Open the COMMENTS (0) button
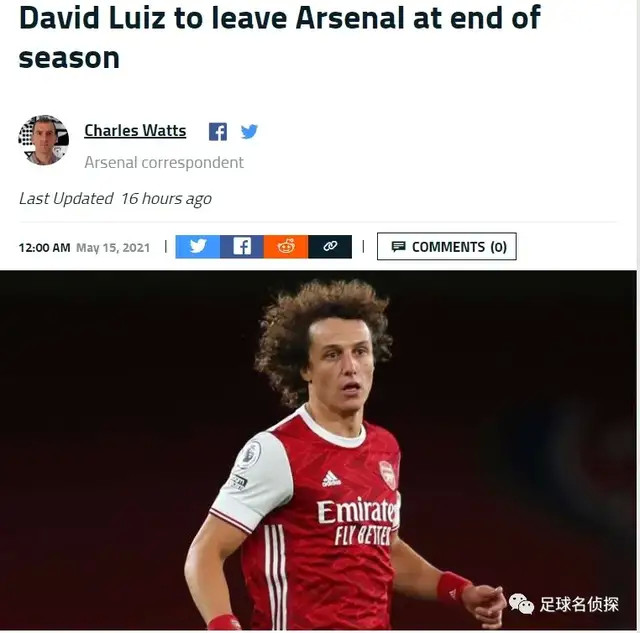This screenshot has width=640, height=633. (x=447, y=247)
